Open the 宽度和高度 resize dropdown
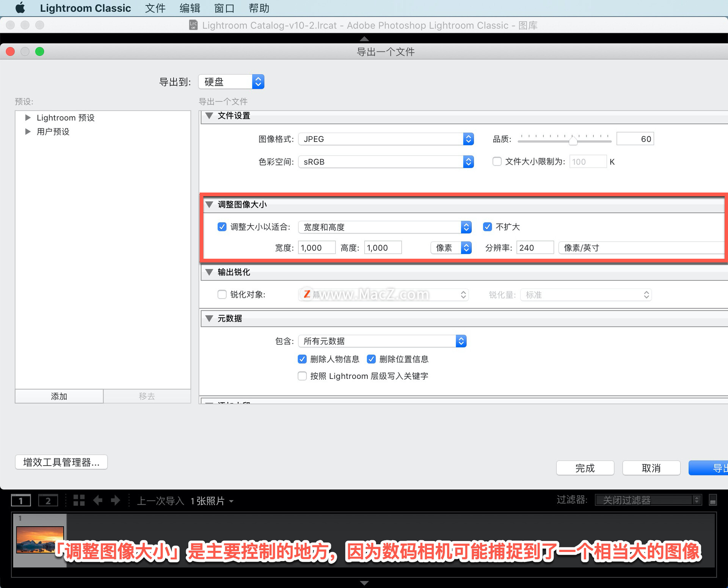Viewport: 728px width, 588px height. [385, 227]
